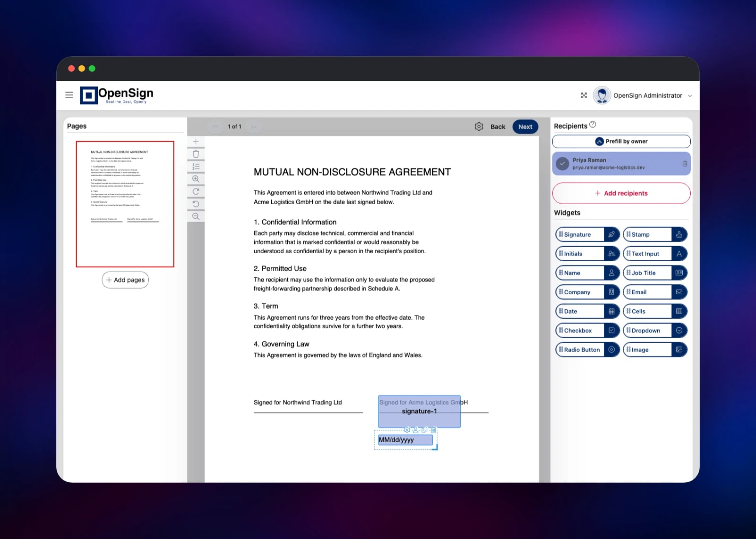Click the Add pages button
Viewport: 756px width, 539px height.
[125, 280]
